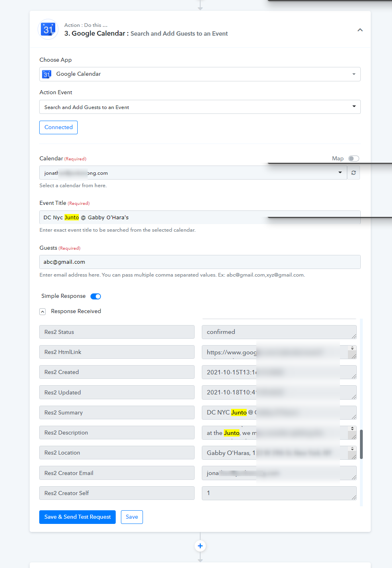Add a new step with plus icon
This screenshot has height=568, width=392.
coord(200,546)
